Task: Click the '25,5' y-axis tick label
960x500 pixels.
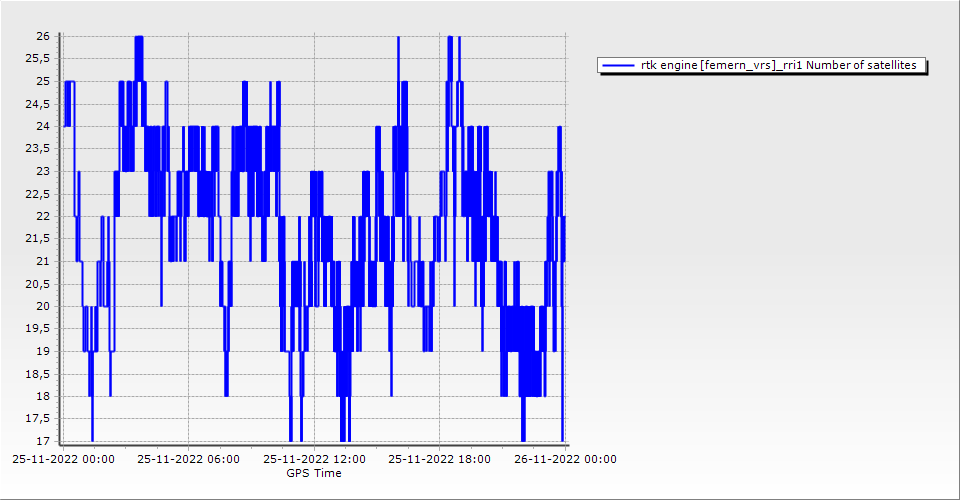Action: coord(39,59)
